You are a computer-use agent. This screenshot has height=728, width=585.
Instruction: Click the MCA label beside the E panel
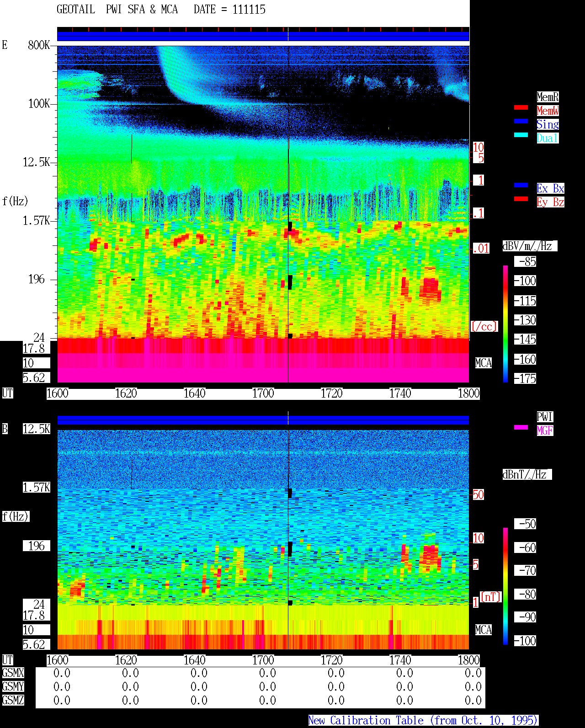click(x=484, y=363)
